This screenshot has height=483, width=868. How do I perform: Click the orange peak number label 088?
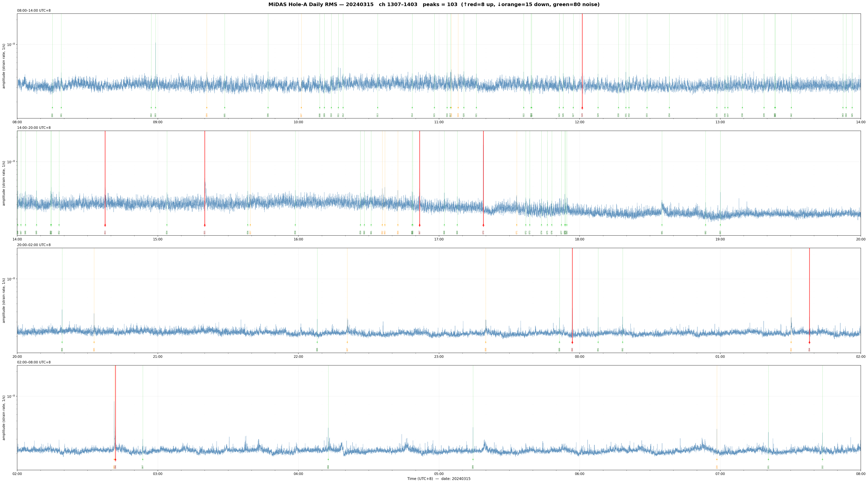click(x=486, y=349)
